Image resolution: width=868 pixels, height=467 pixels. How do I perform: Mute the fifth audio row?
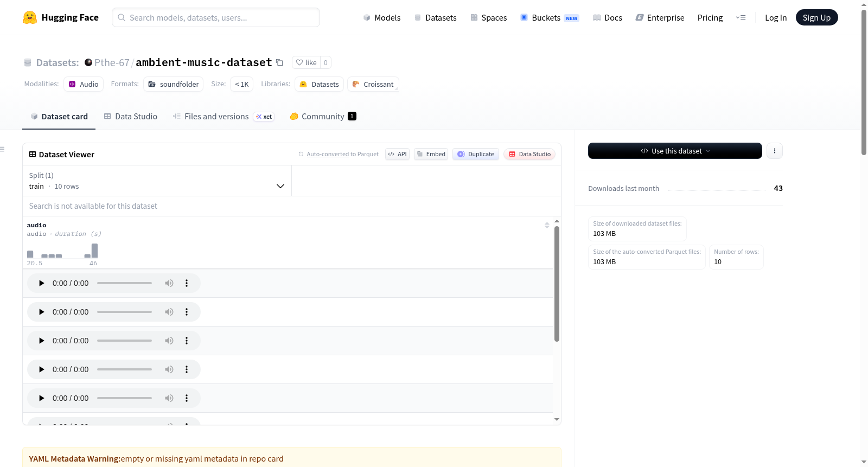169,398
